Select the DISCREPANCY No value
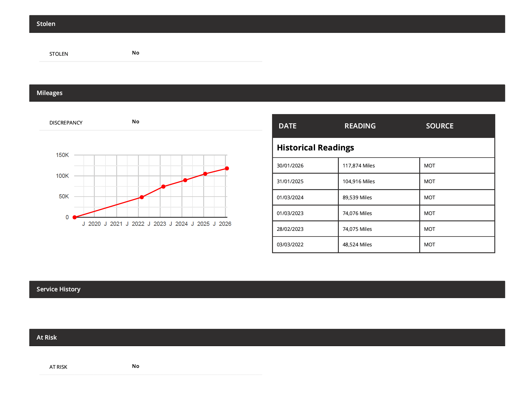The image size is (531, 420). coord(136,122)
